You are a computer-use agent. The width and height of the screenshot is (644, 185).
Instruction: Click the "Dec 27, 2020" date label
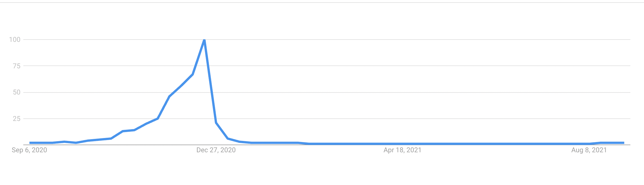coord(216,150)
